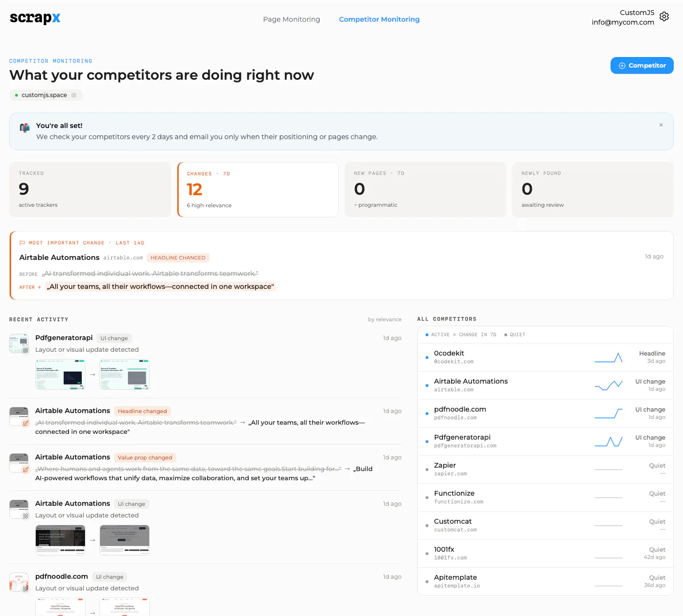Open the Airtable Automations Value prop changed entry icon
Viewport: 683px width, 616px height.
(x=19, y=463)
